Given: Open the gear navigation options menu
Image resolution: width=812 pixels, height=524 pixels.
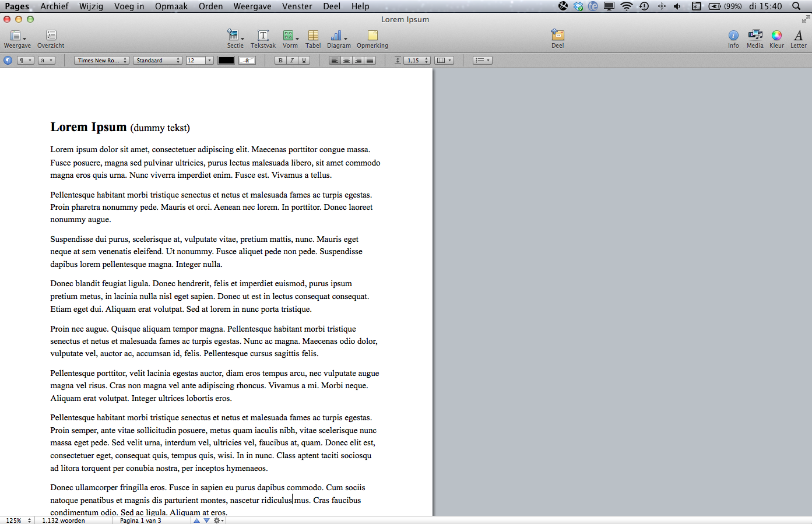Looking at the screenshot, I should [x=219, y=521].
